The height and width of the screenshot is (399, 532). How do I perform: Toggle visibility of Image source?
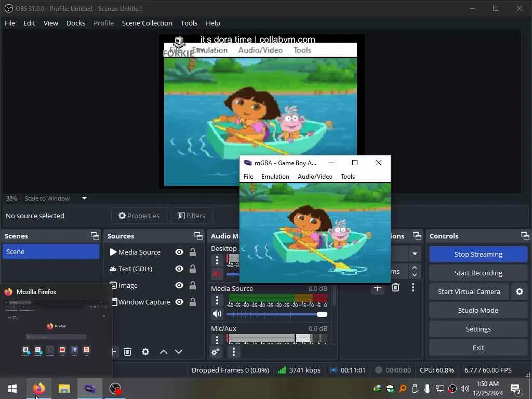(x=179, y=285)
